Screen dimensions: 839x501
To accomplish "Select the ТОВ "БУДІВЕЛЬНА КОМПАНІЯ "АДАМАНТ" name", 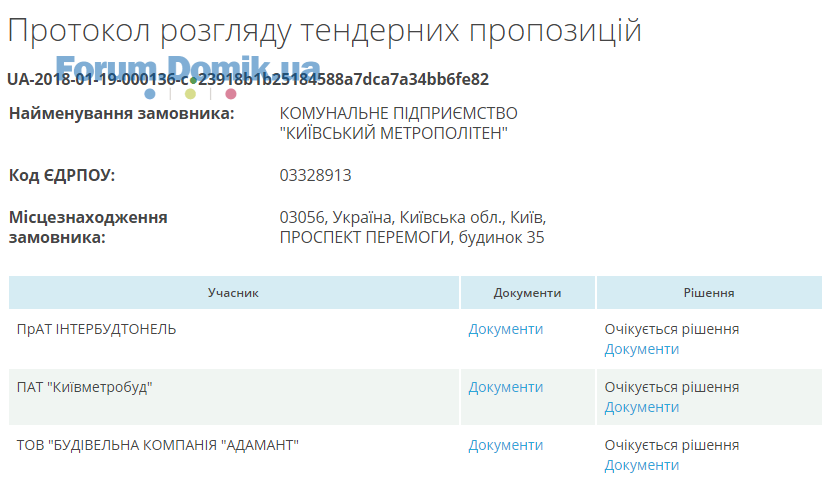I will point(158,445).
